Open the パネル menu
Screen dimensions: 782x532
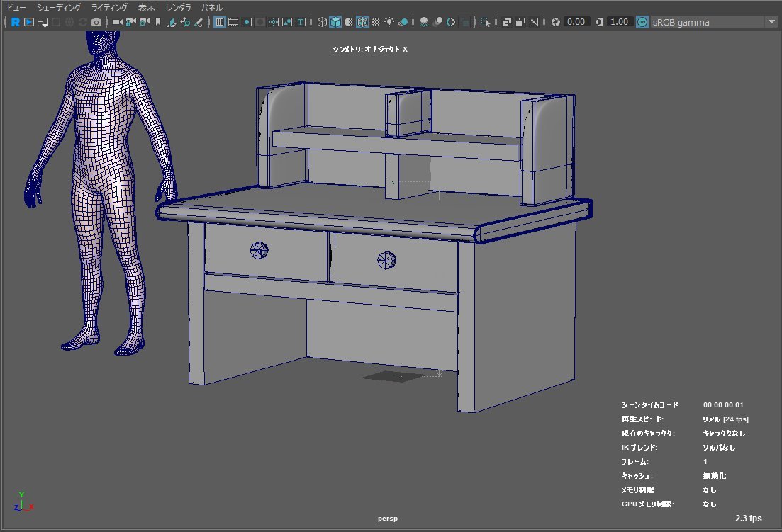point(211,7)
